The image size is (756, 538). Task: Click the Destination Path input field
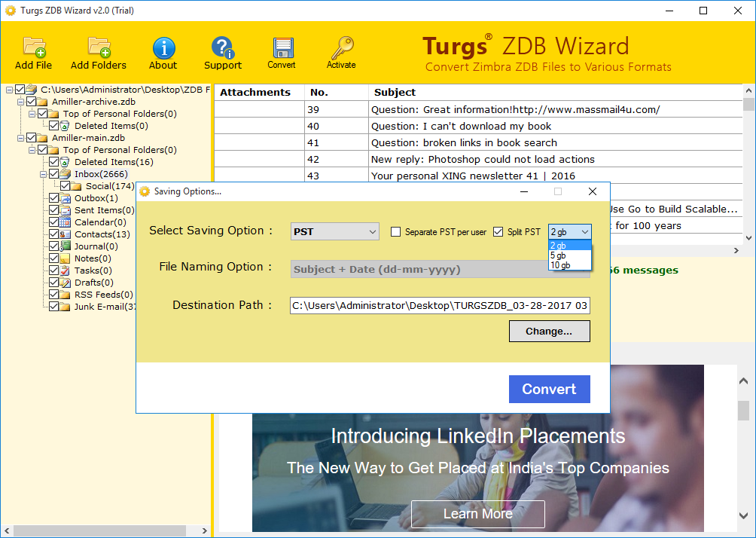(x=440, y=305)
